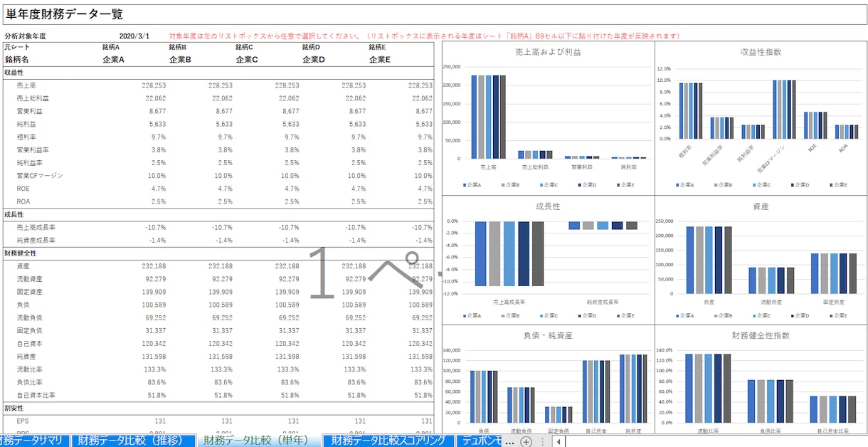Add a new sheet with the plus icon

click(526, 441)
